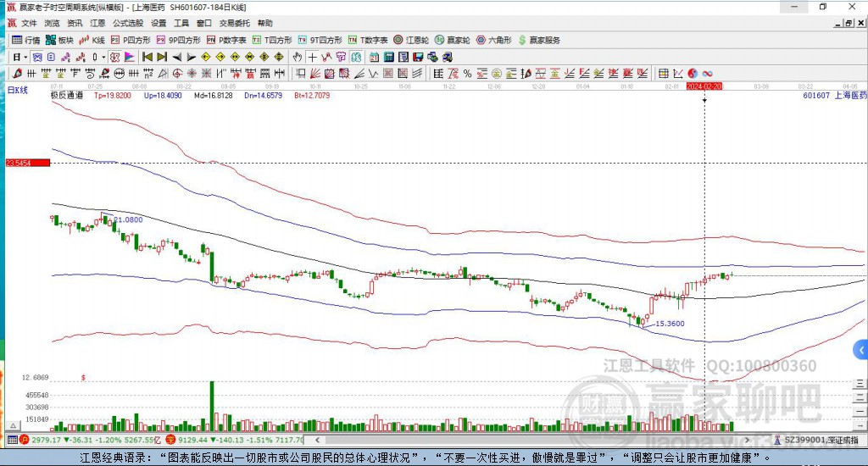Select the 2024-02-20 date marker
The height and width of the screenshot is (466, 868).
click(x=704, y=86)
